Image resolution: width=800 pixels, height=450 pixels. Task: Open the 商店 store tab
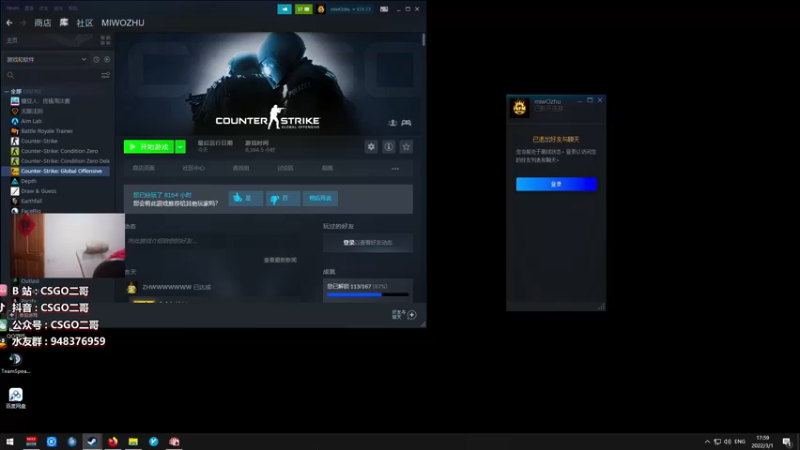pyautogui.click(x=43, y=22)
